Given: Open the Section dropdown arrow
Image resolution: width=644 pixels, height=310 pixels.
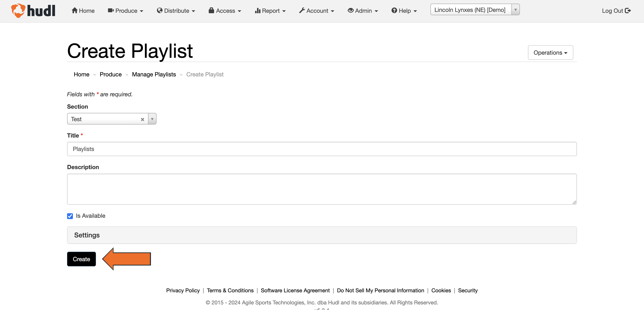Looking at the screenshot, I should click(x=152, y=119).
